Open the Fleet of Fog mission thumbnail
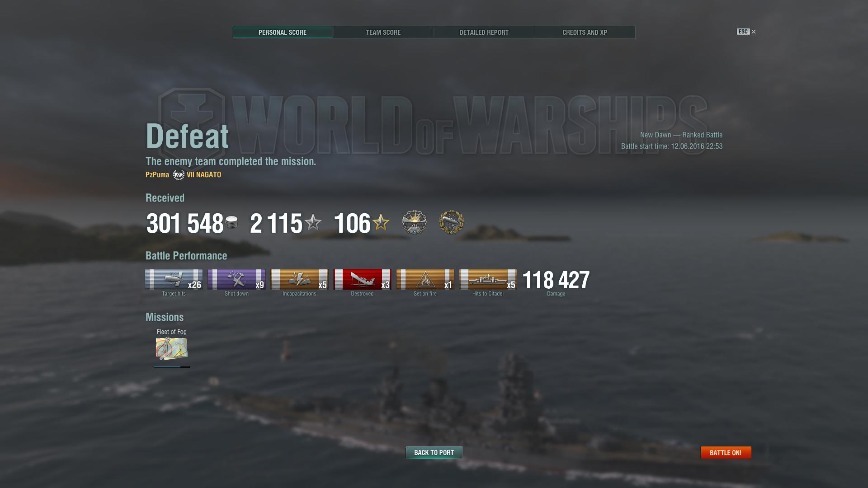This screenshot has height=488, width=868. (x=172, y=349)
